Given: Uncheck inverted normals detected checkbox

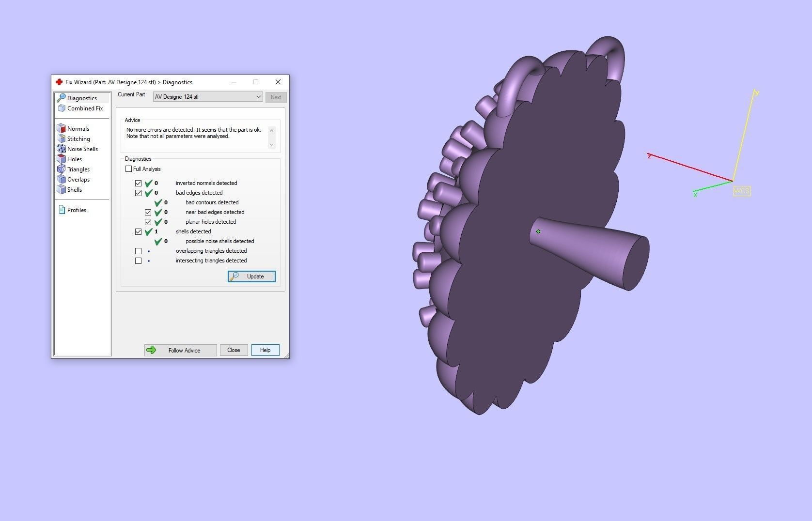Looking at the screenshot, I should 138,183.
